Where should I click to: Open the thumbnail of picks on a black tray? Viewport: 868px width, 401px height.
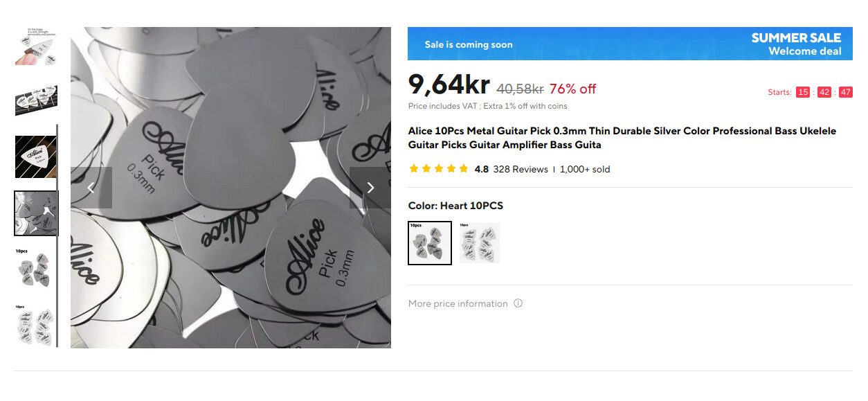[36, 100]
